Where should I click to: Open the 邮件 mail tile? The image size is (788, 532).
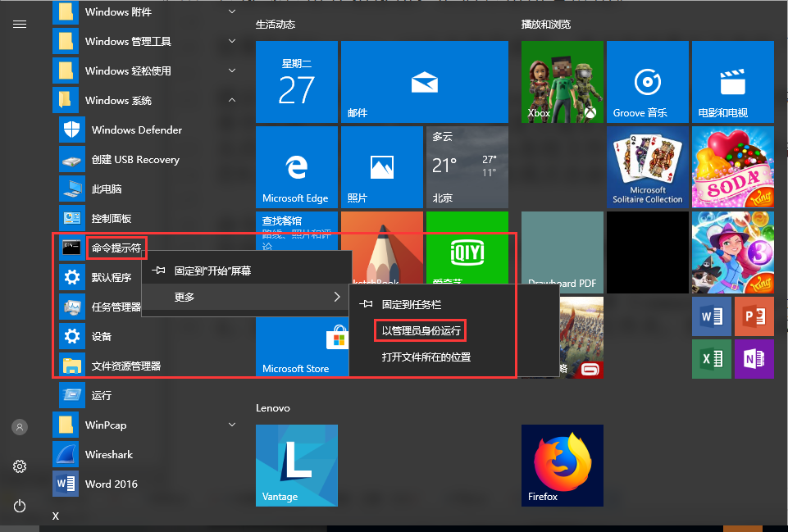pos(423,82)
